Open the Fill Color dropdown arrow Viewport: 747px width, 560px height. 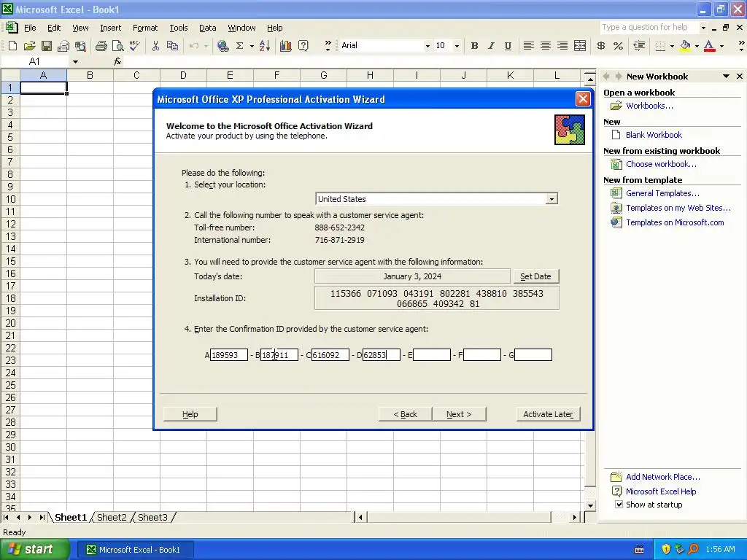[x=697, y=46]
